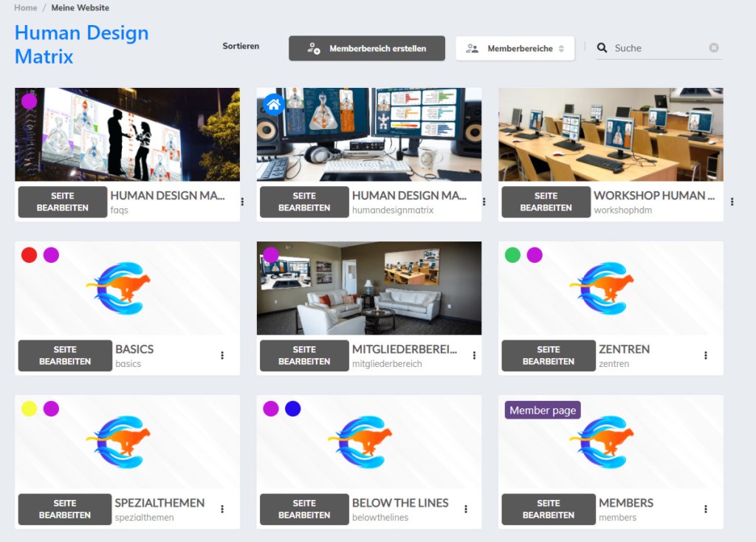Image resolution: width=756 pixels, height=542 pixels.
Task: Open three-dot menu for MITGLIEDERBEREICH page
Action: (x=474, y=355)
